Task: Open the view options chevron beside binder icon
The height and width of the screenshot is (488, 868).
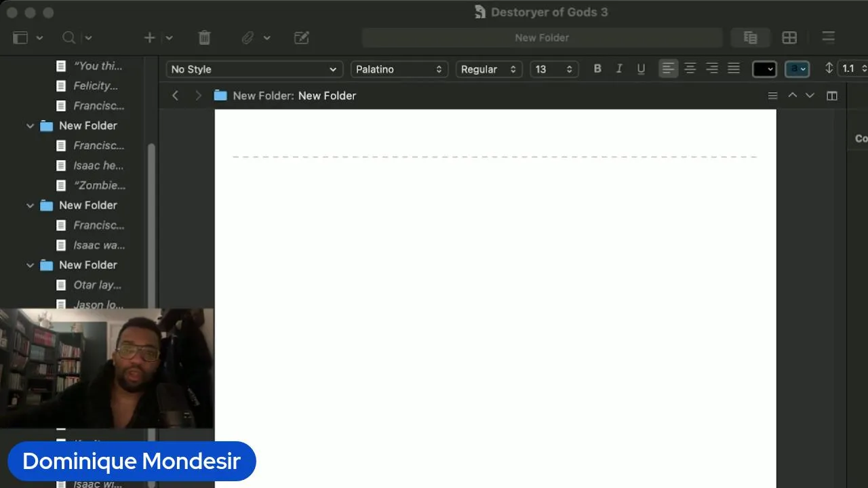Action: click(39, 38)
